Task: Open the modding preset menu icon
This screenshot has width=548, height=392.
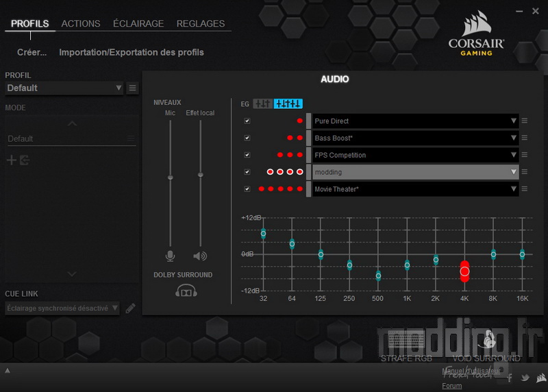Action: pos(525,172)
